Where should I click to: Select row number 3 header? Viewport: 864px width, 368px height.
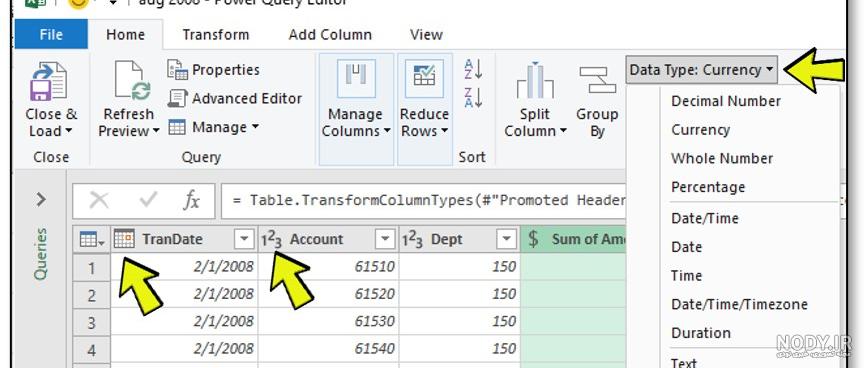[x=91, y=322]
